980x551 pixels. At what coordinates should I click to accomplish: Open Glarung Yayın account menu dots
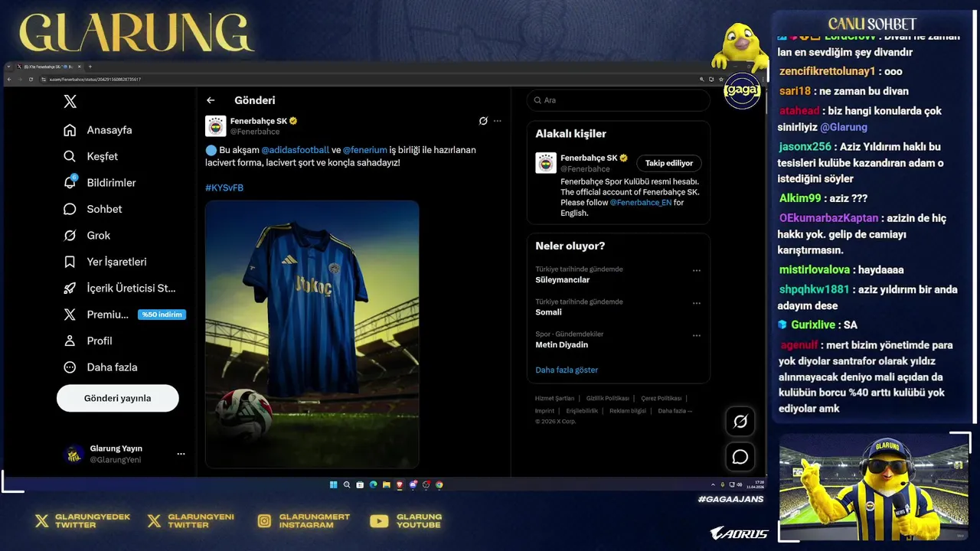pyautogui.click(x=181, y=454)
